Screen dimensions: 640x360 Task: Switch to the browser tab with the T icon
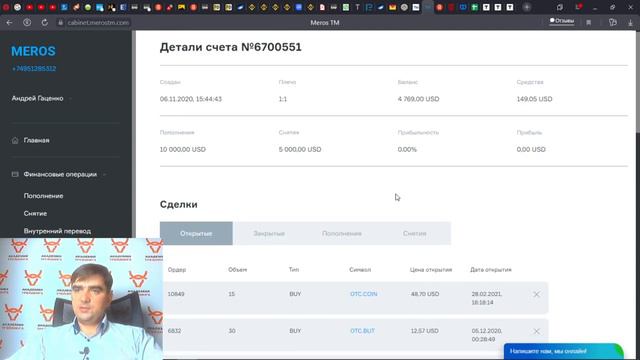pos(358,7)
